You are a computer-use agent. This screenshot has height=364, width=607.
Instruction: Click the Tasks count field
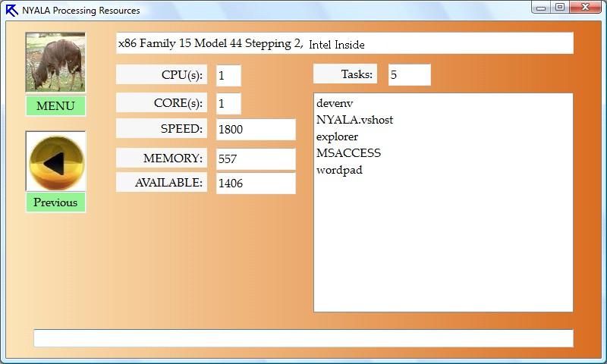coord(409,75)
